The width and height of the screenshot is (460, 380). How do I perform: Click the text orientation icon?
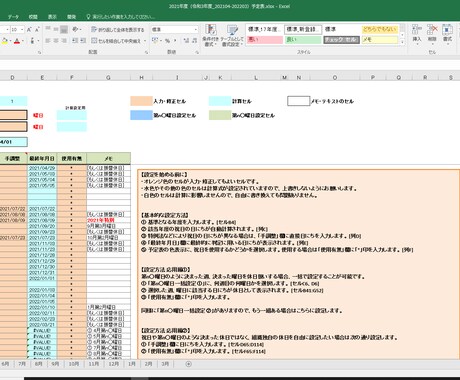(x=75, y=29)
